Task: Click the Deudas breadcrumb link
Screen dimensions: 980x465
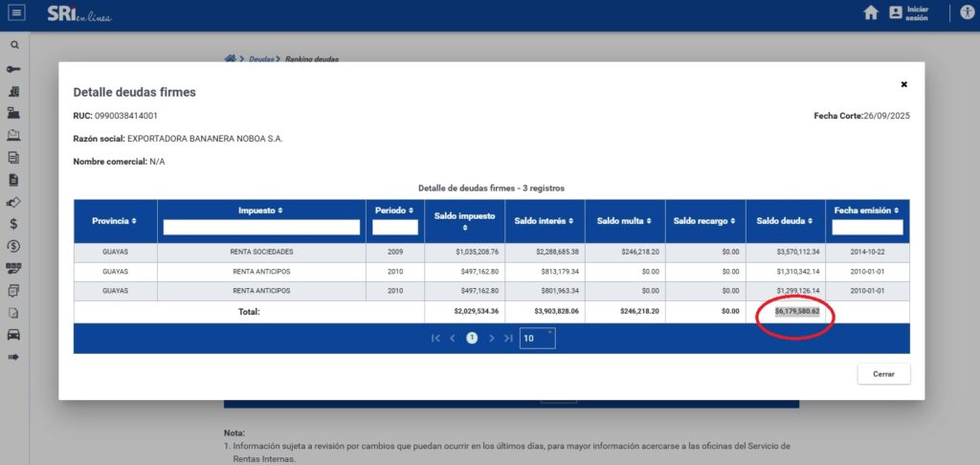Action: 260,59
